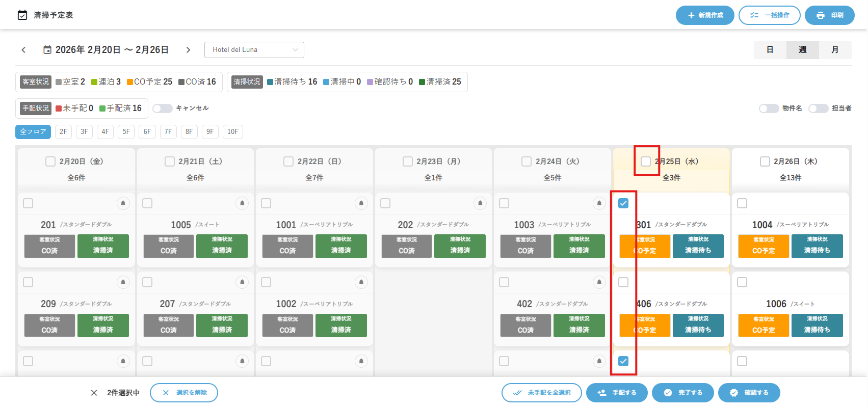Click the X icon beside 2件選択中
This screenshot has height=408, width=868.
(94, 393)
